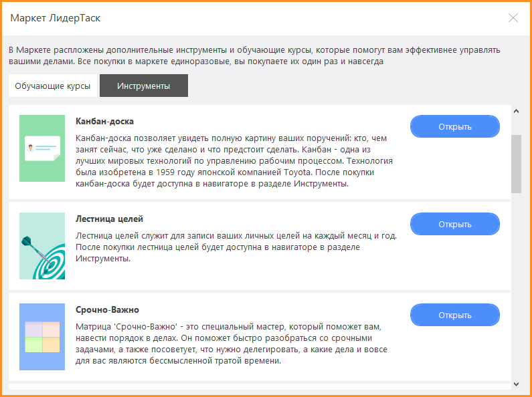Click the vertical scrollbar thumb
The width and height of the screenshot is (532, 397).
[x=517, y=164]
